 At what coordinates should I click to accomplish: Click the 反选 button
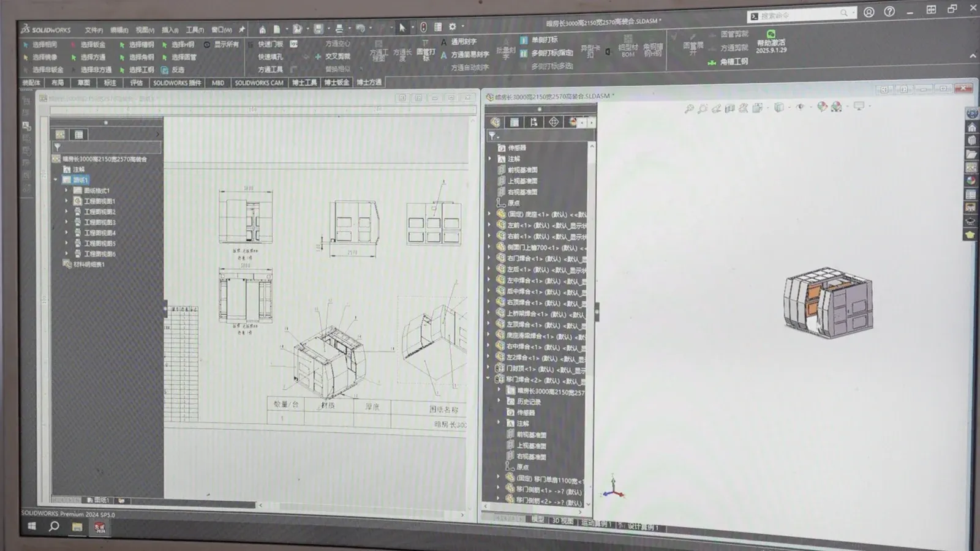[173, 70]
